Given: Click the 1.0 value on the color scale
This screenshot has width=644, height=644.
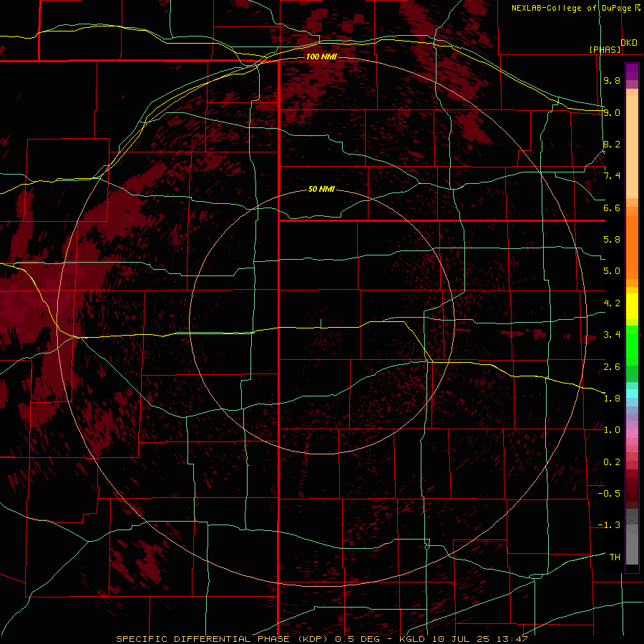Looking at the screenshot, I should tap(612, 430).
